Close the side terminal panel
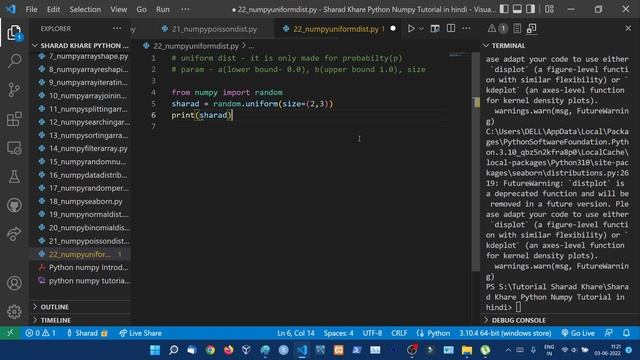Screen dimensions: 640x360 pos(628,29)
